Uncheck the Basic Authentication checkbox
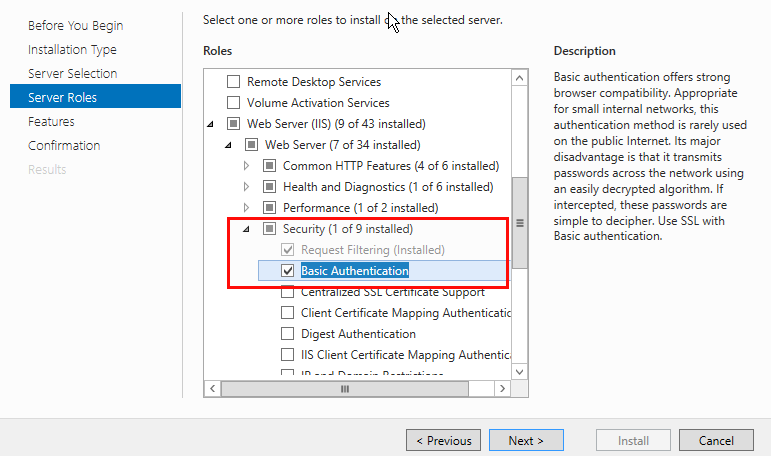 (x=288, y=271)
